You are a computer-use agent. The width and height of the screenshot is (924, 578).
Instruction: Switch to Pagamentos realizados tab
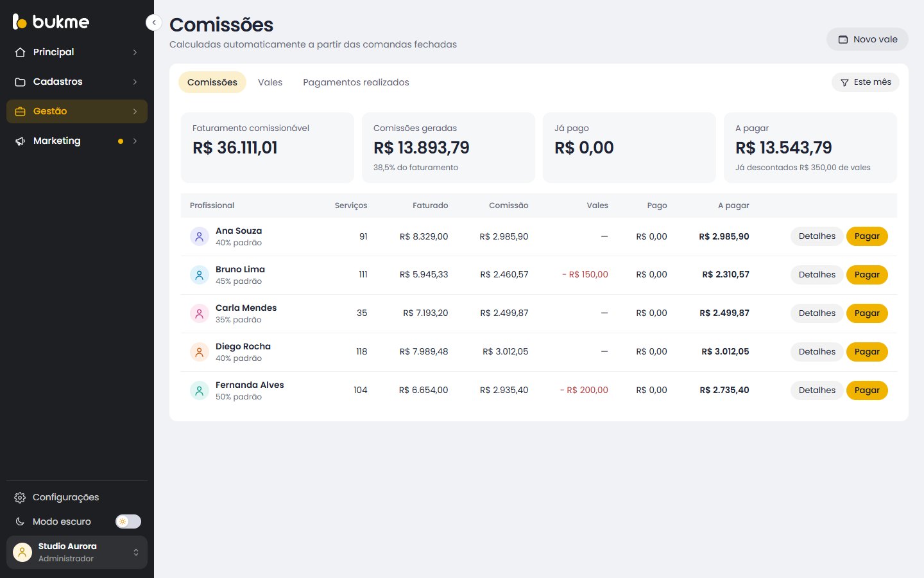click(x=356, y=82)
